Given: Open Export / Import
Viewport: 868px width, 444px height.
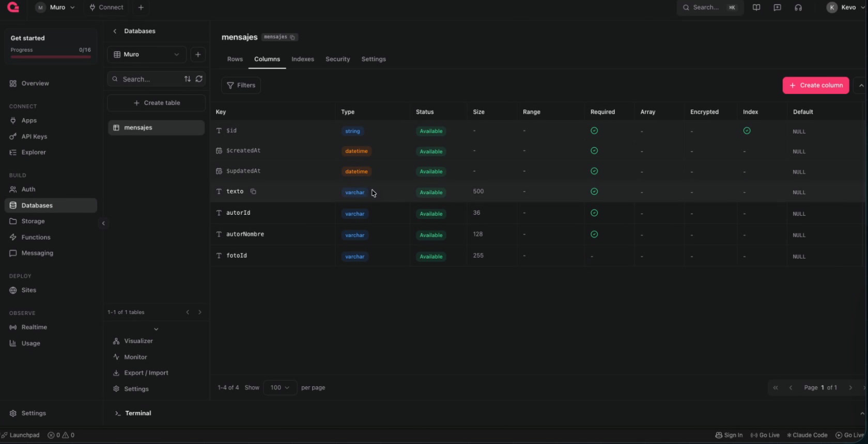Looking at the screenshot, I should click(146, 373).
